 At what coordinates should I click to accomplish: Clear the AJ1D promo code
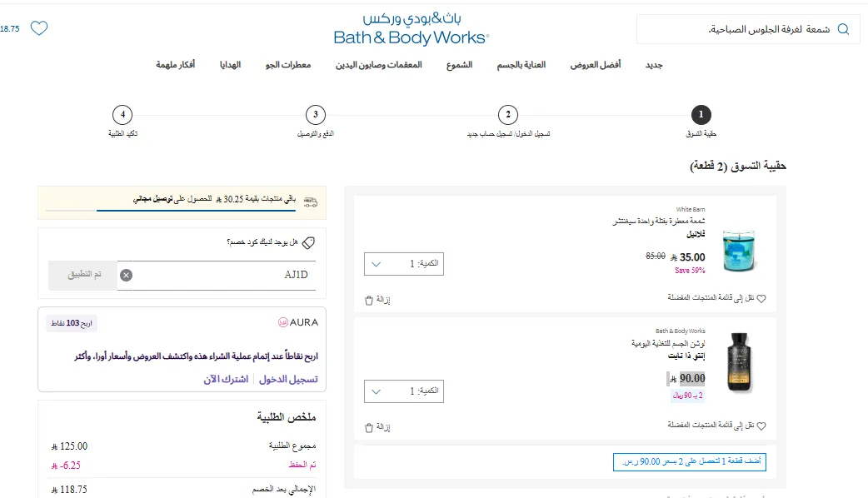(127, 275)
